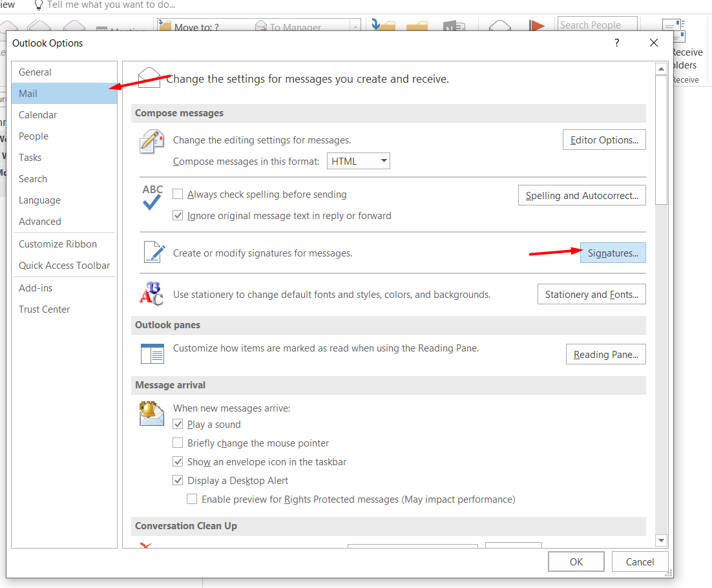Open the Add-ins category
This screenshot has width=712, height=588.
(x=64, y=288)
